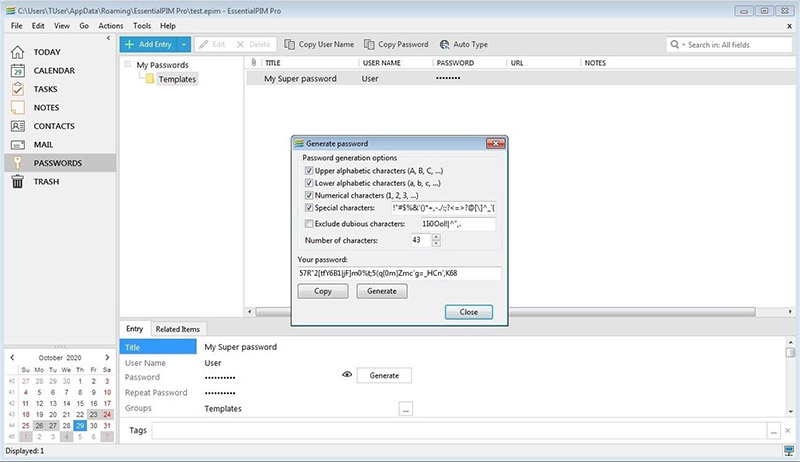Image resolution: width=800 pixels, height=462 pixels.
Task: Open the Tasks checkmark icon
Action: [17, 89]
